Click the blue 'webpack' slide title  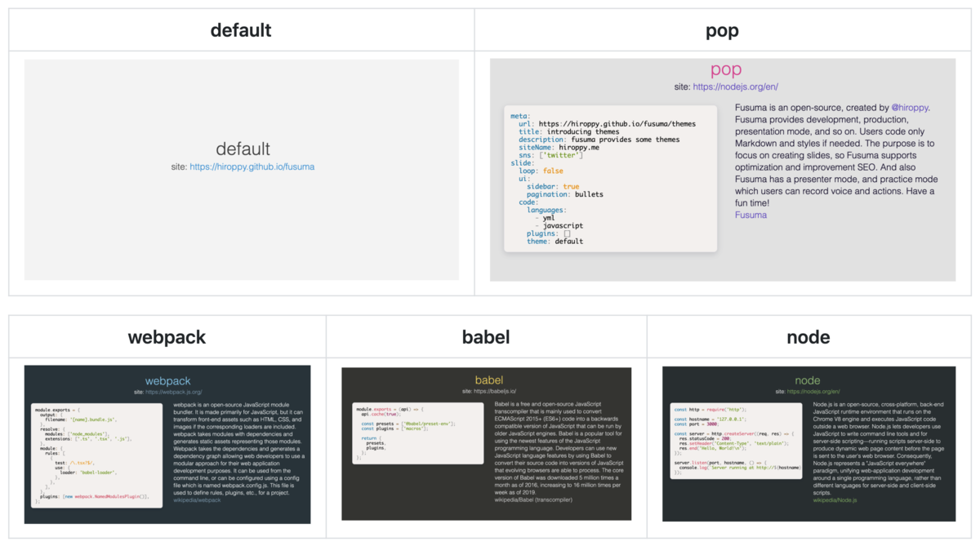pyautogui.click(x=167, y=380)
